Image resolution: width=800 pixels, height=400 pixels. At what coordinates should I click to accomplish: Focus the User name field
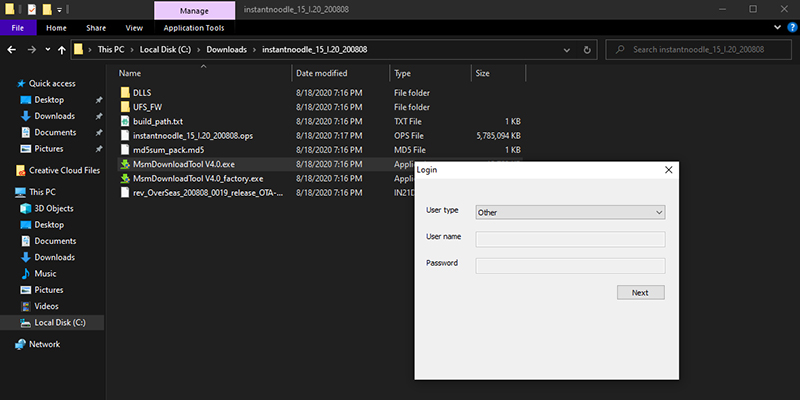click(570, 239)
